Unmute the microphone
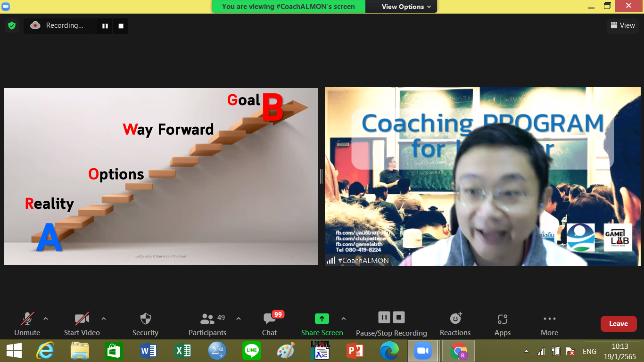Image resolution: width=644 pixels, height=362 pixels. coord(27,324)
